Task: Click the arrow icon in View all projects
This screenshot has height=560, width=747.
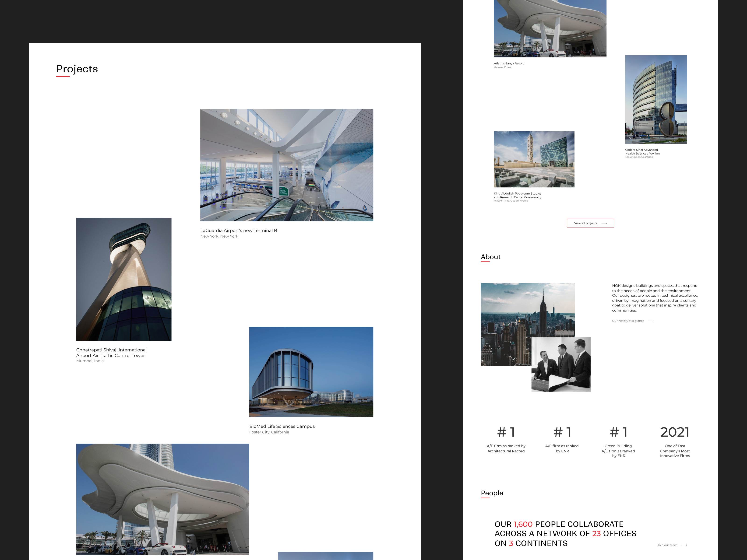Action: pyautogui.click(x=604, y=223)
